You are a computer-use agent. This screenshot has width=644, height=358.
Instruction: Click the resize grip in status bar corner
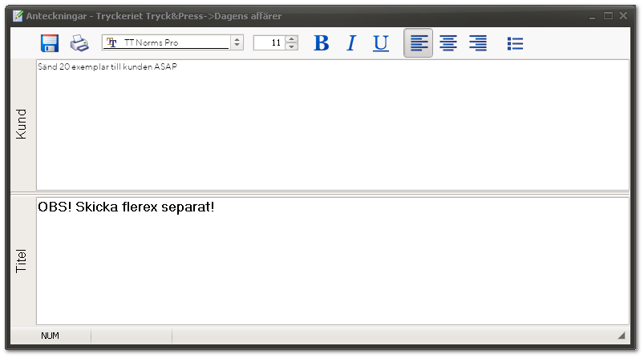coord(622,336)
